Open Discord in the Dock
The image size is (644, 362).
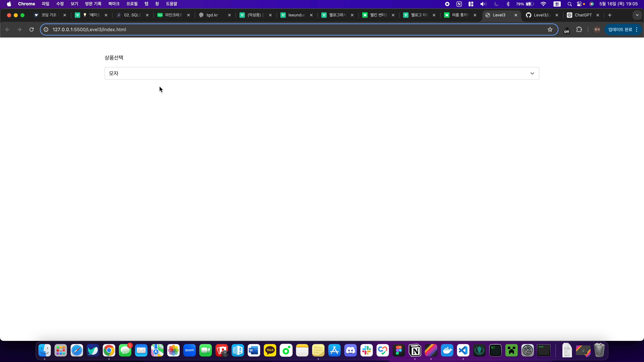tap(350, 350)
